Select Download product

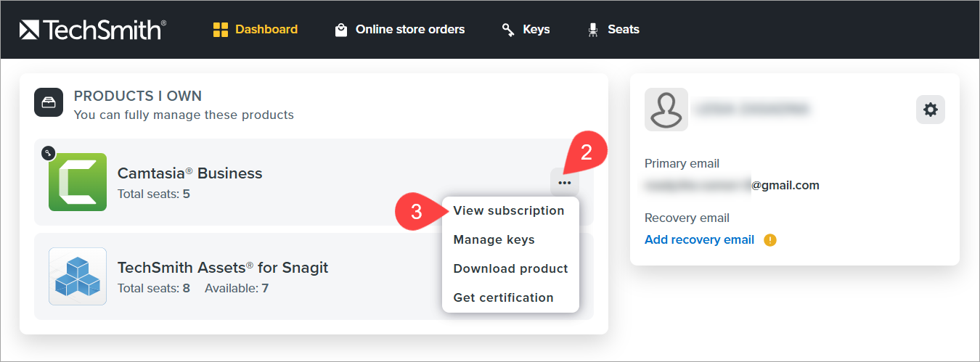click(511, 268)
